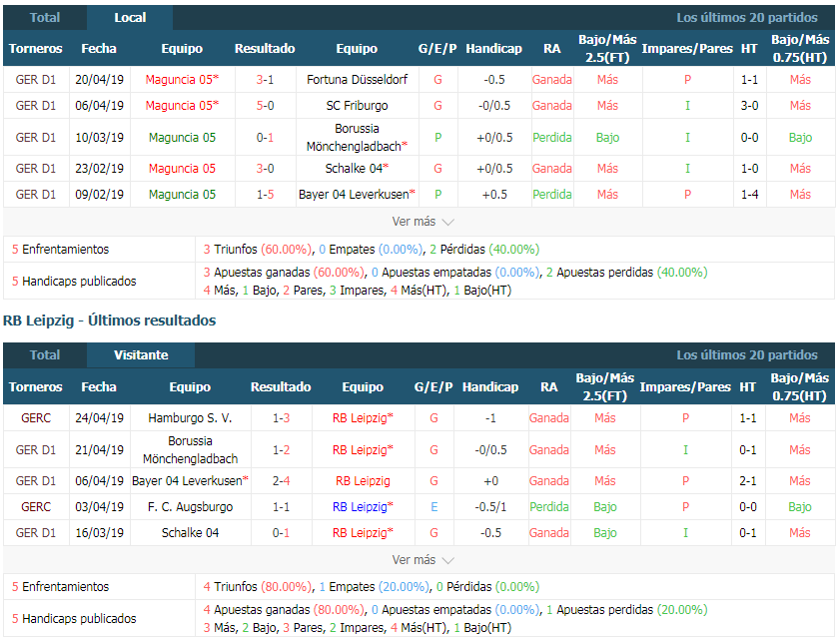Image resolution: width=840 pixels, height=639 pixels.
Task: Select 2 Apuestas perdidas (40.00%) text
Action: [x=627, y=273]
